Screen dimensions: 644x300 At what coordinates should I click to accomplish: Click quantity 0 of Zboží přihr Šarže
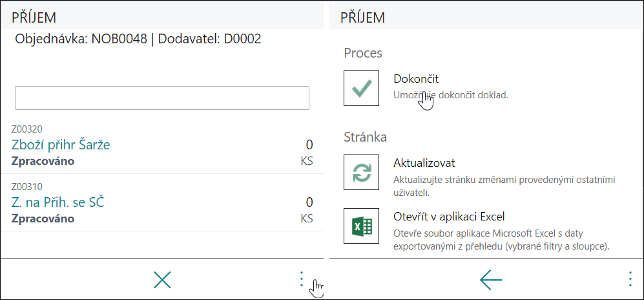(x=309, y=145)
